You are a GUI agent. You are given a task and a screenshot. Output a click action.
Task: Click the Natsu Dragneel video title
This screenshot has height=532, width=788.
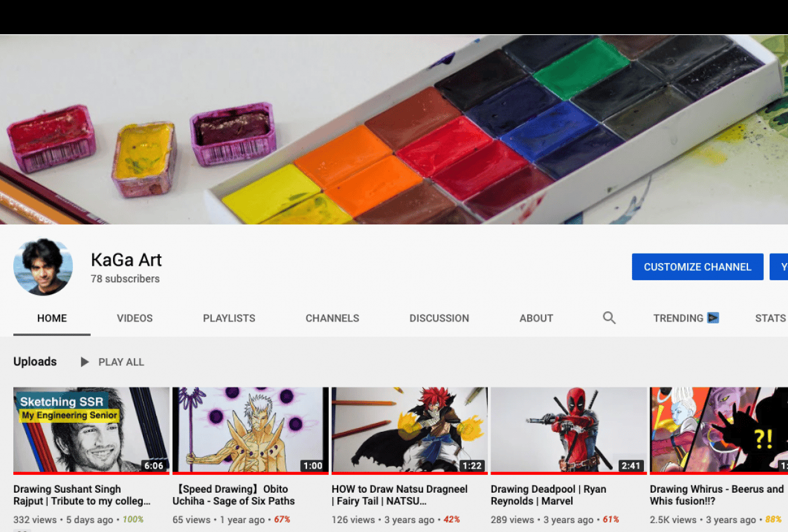pos(400,495)
